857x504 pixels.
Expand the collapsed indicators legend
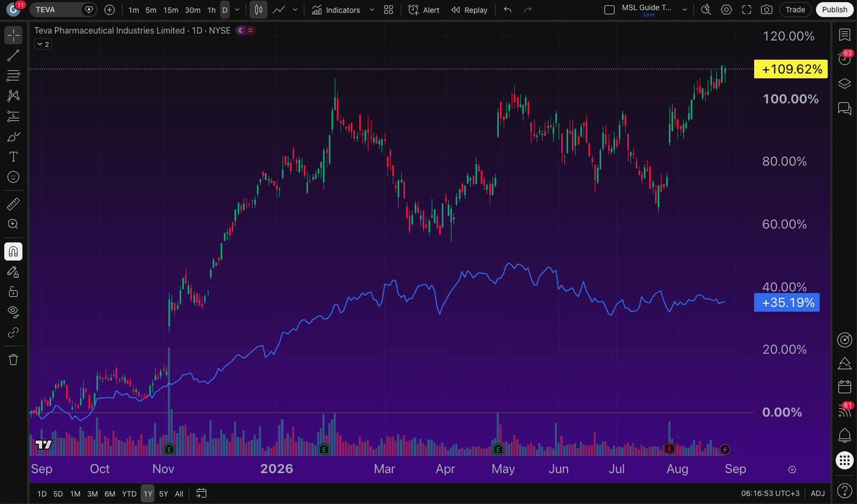point(42,44)
